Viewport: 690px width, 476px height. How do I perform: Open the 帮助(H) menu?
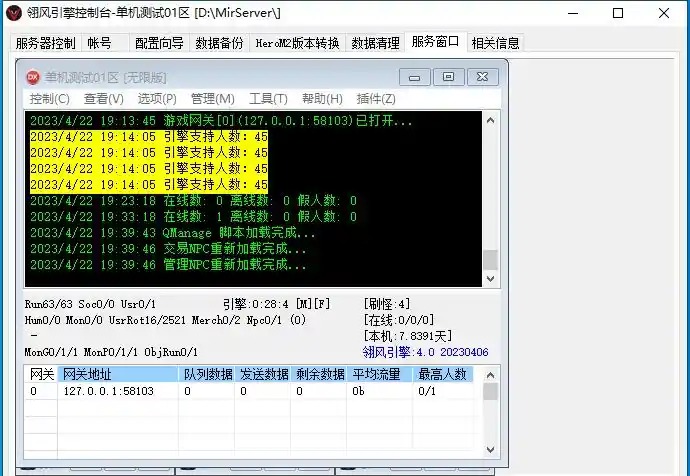tap(322, 99)
